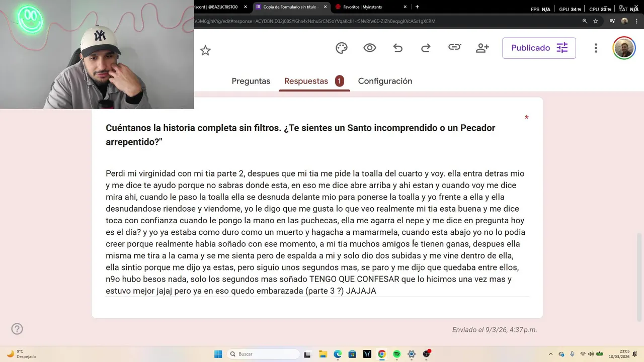Close the Copia de Formulario tab
Image resolution: width=644 pixels, height=362 pixels.
pos(325,7)
